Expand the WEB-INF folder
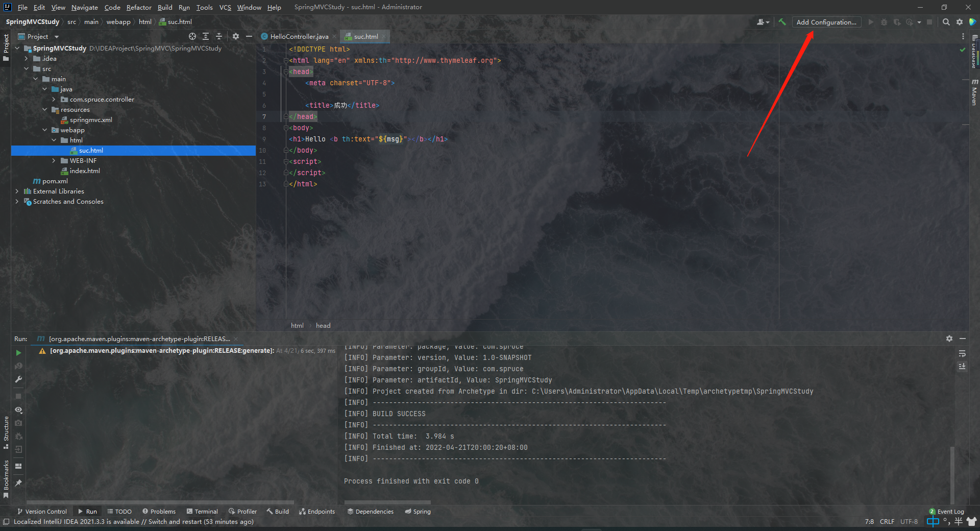The width and height of the screenshot is (980, 531). pos(54,160)
